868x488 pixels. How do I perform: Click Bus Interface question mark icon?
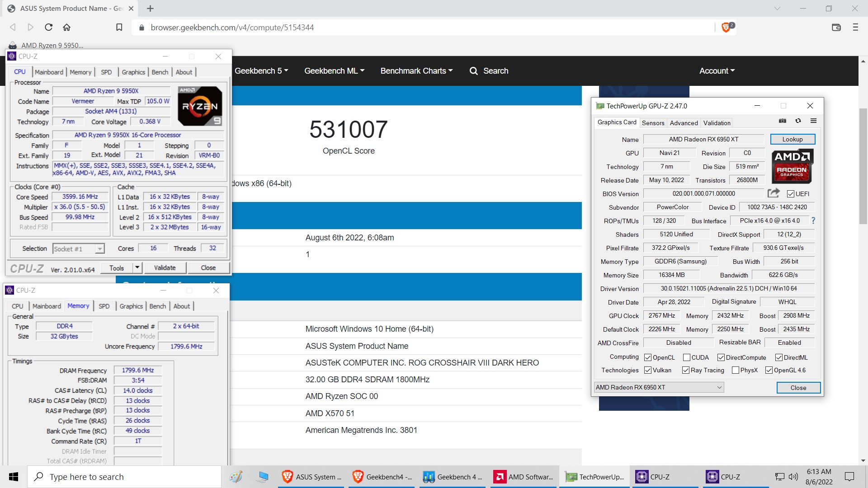pyautogui.click(x=813, y=221)
